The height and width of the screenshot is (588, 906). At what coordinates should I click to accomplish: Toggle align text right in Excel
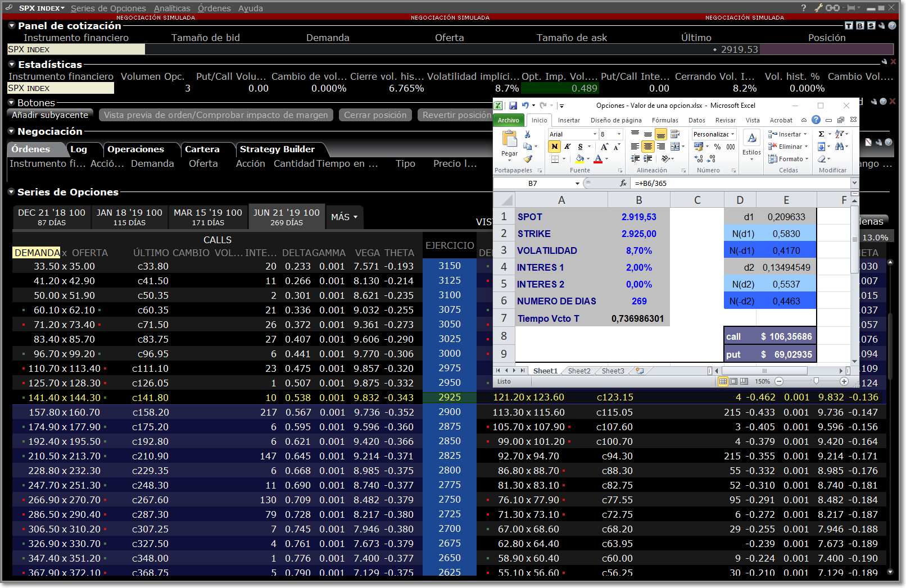point(661,147)
